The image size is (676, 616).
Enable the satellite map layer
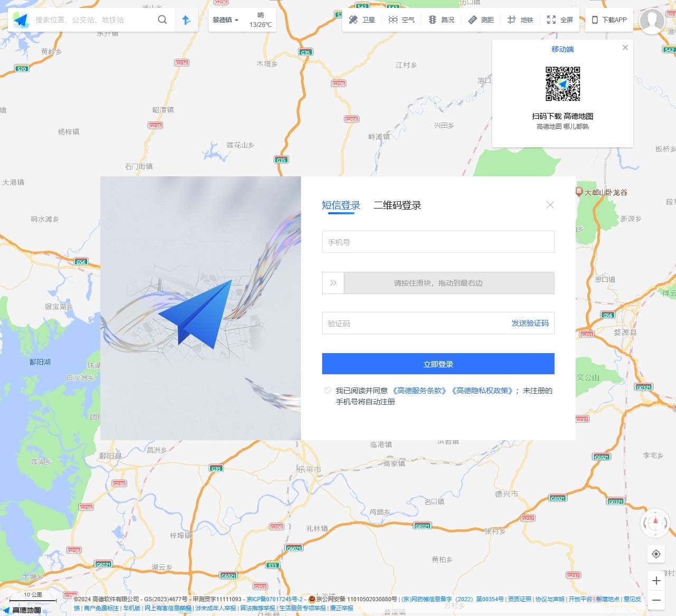point(361,20)
